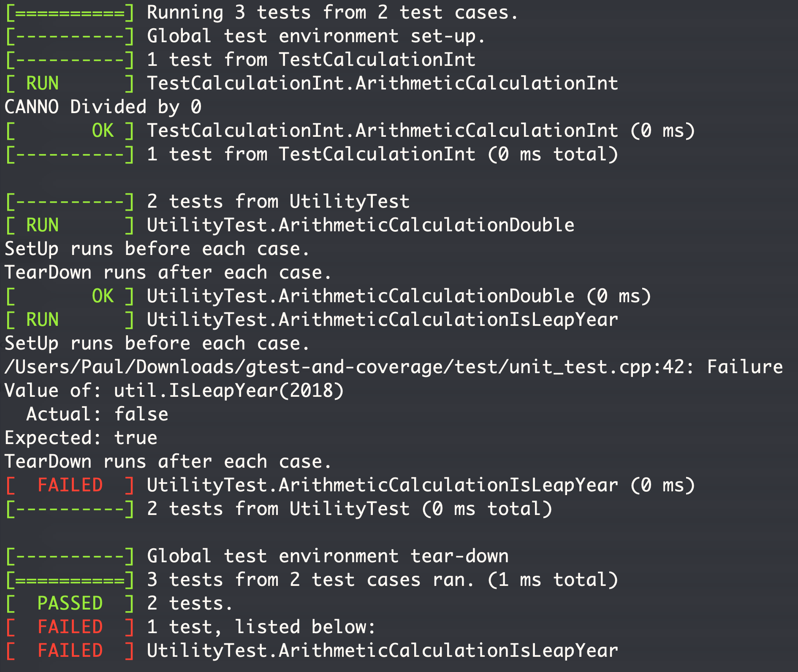Screen dimensions: 798x672
Task: Click the 'Actual: false' line
Action: 98,414
